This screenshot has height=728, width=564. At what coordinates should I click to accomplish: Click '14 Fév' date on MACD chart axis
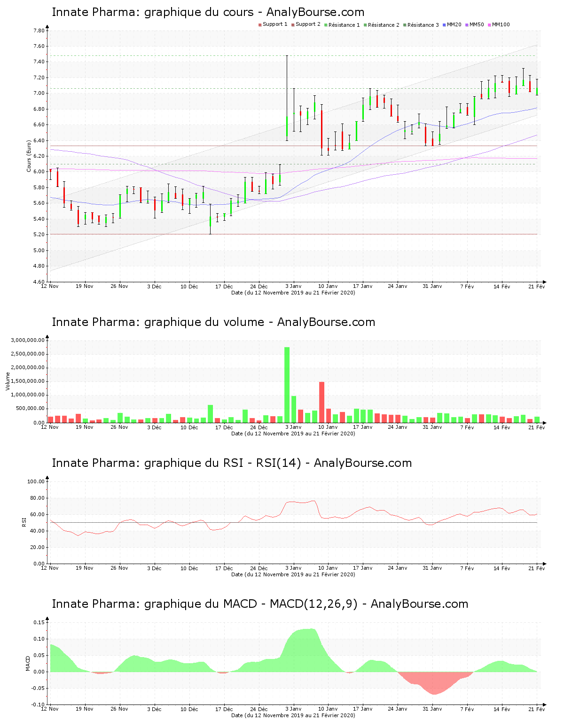coord(502,709)
